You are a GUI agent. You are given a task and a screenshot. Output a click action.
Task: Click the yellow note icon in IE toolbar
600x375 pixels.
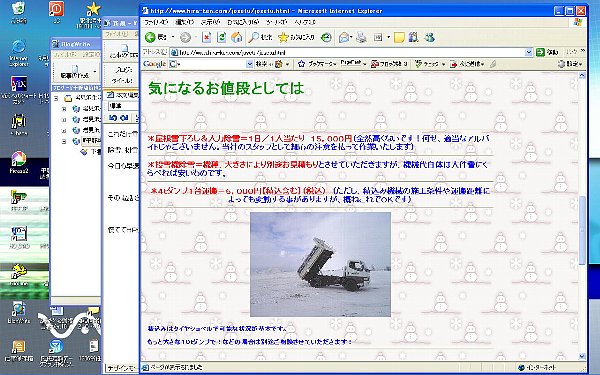click(x=399, y=37)
